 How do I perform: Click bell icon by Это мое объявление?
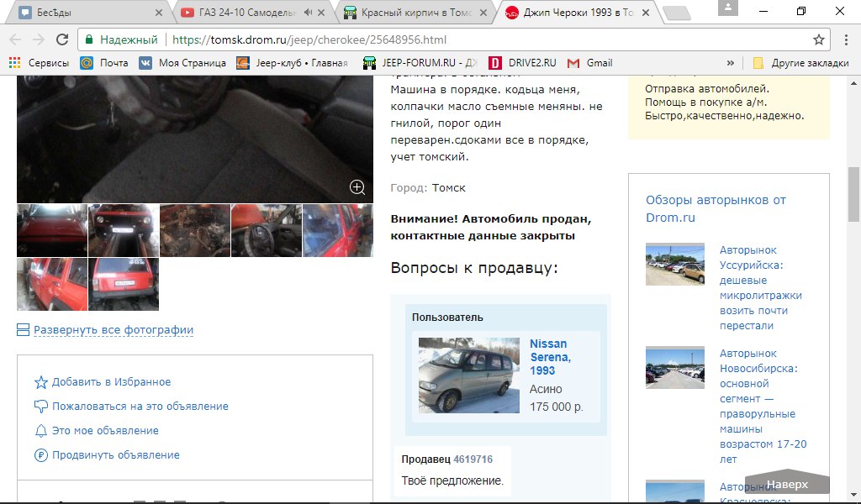pyautogui.click(x=41, y=431)
